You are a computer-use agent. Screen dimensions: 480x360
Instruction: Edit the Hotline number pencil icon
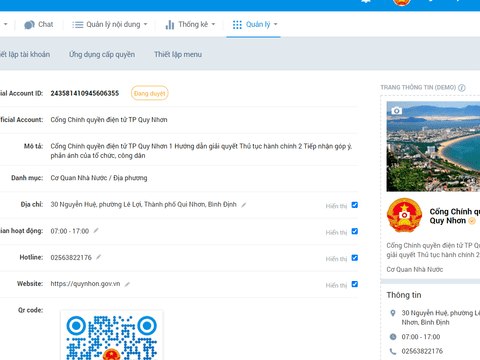pyautogui.click(x=98, y=257)
